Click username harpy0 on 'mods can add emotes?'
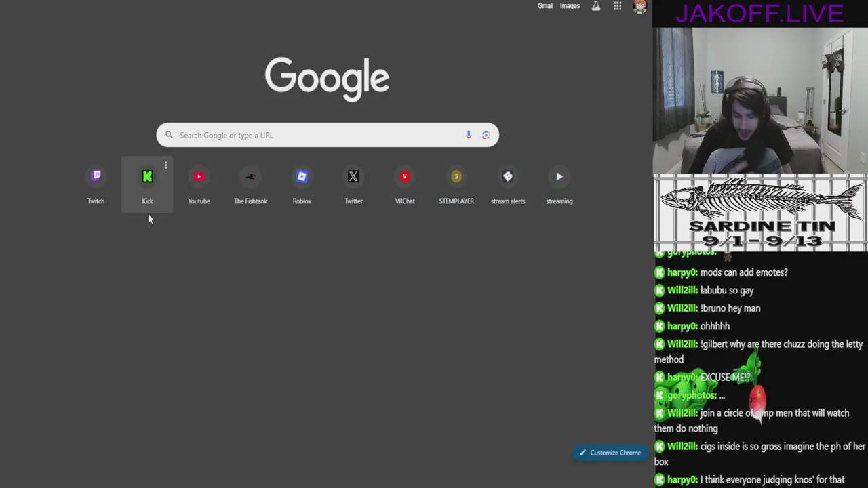The image size is (868, 488). [x=682, y=272]
